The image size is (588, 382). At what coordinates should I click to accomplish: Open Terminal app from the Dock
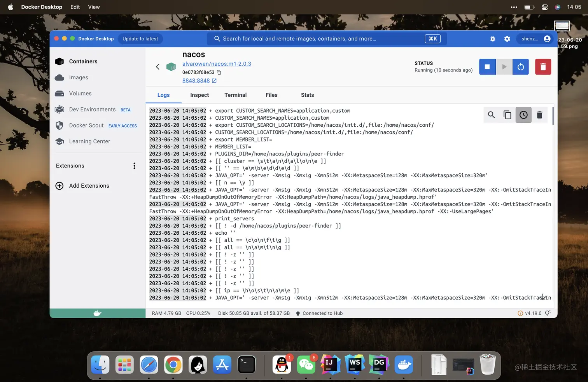(247, 365)
